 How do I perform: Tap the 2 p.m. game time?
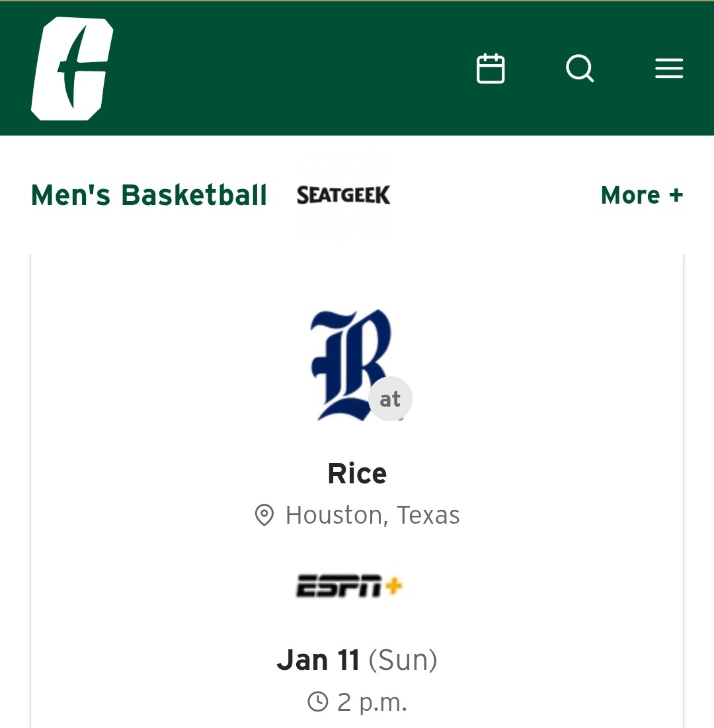[372, 702]
